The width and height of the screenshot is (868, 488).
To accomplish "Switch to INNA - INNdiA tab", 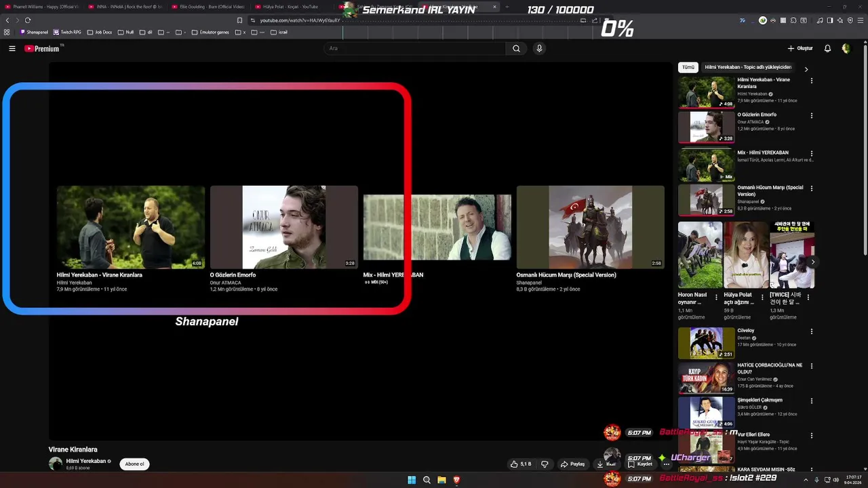I will click(x=125, y=7).
